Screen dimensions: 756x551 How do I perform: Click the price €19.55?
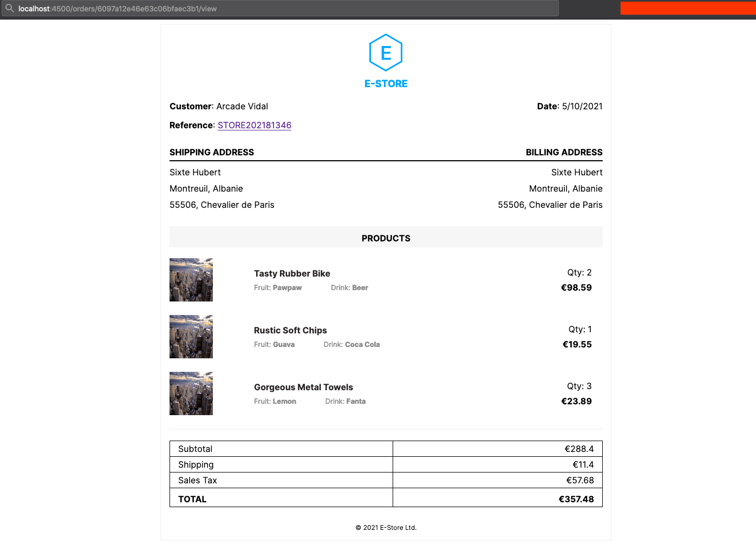[577, 344]
